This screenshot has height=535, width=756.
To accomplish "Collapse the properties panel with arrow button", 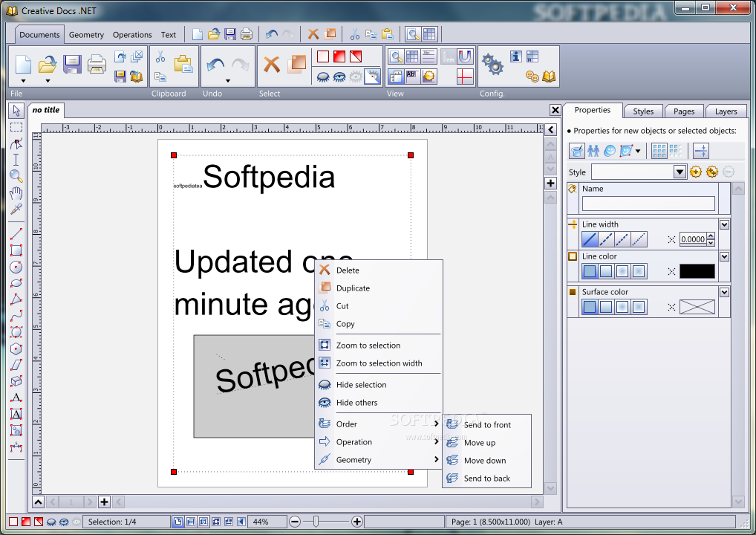I will tap(550, 130).
